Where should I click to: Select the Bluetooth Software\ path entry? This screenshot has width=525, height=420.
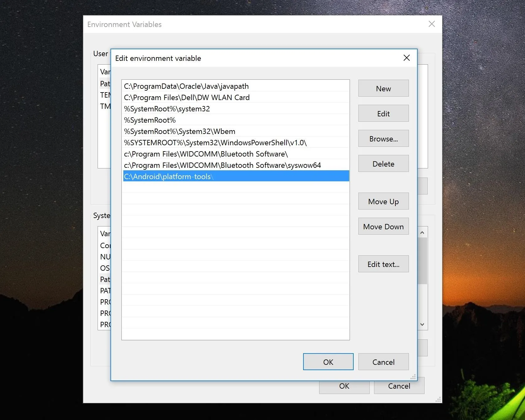click(236, 154)
